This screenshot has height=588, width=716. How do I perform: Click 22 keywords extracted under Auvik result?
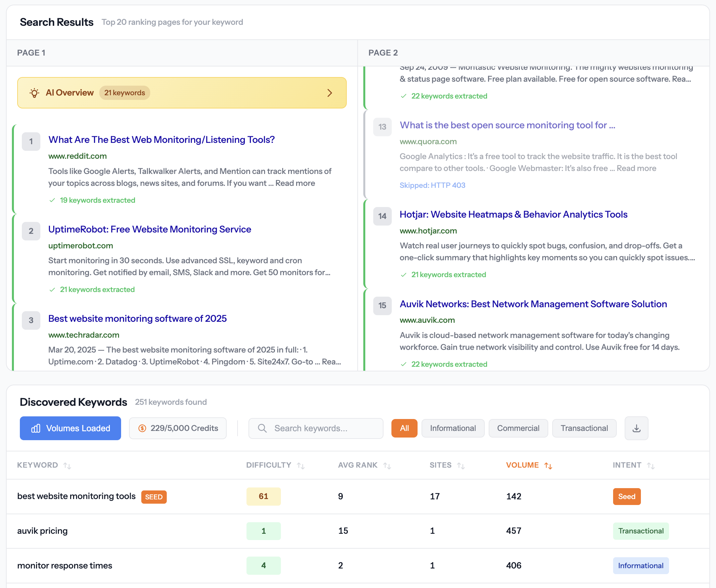click(x=449, y=364)
